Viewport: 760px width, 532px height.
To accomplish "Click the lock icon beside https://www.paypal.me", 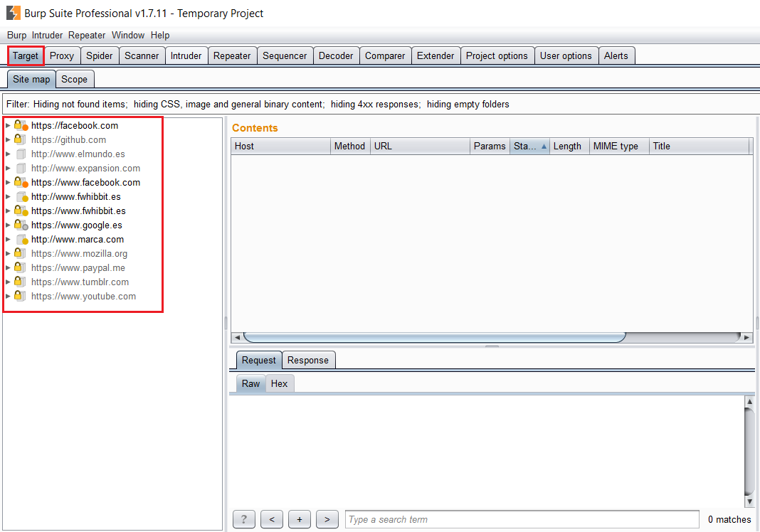I will pyautogui.click(x=20, y=268).
